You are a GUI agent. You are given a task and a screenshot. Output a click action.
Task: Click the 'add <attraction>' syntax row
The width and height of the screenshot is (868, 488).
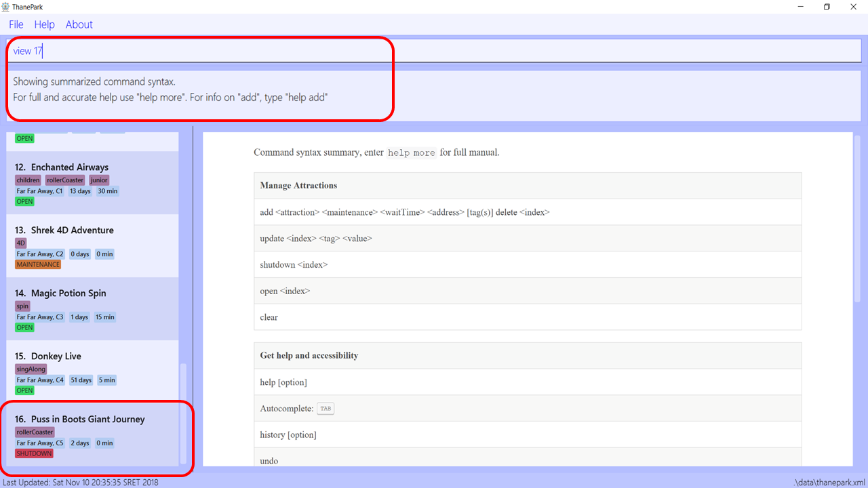(x=528, y=212)
